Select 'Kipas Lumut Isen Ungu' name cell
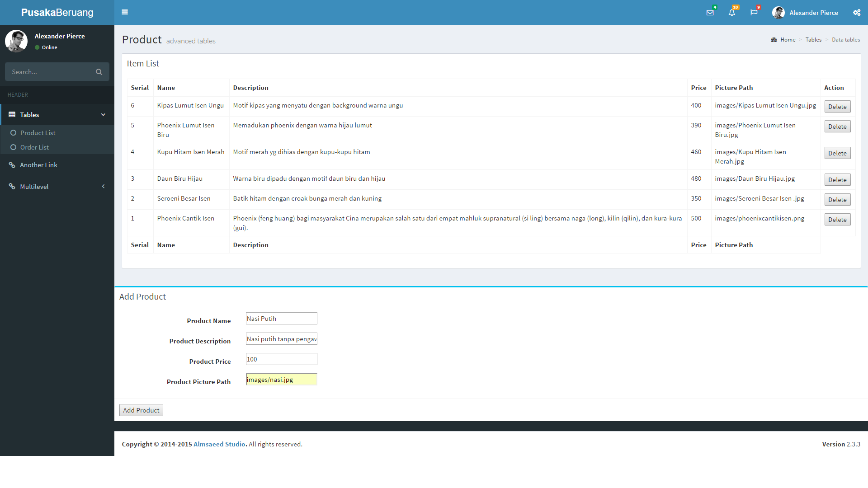868x488 pixels. 190,105
